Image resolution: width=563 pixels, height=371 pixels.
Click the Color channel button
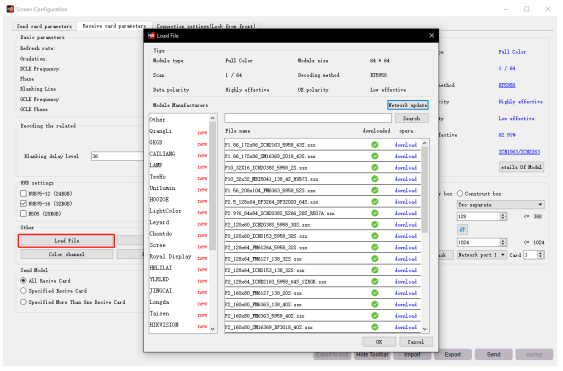pyautogui.click(x=66, y=254)
